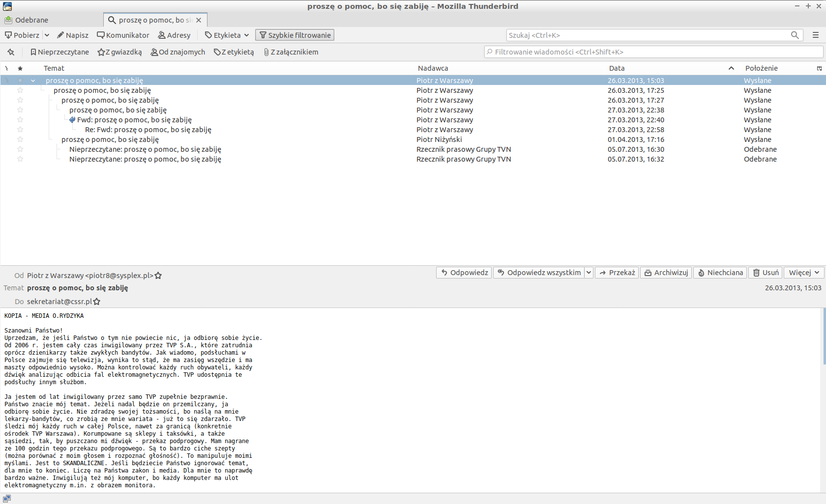Viewport: 826px width, 504px height.
Task: Filter messages Z etykietą
Action: click(x=234, y=52)
